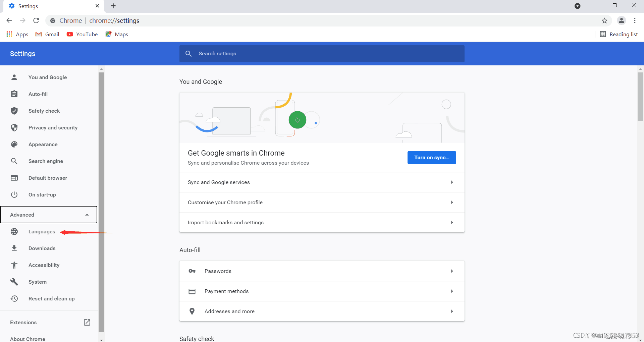
Task: Go to On start-up section
Action: (x=42, y=194)
